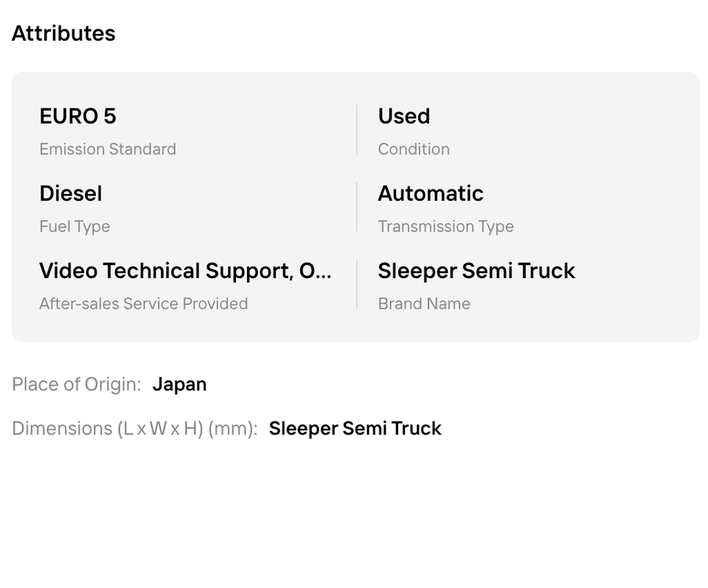This screenshot has width=708, height=588.
Task: Click the Attributes section heading
Action: click(63, 33)
